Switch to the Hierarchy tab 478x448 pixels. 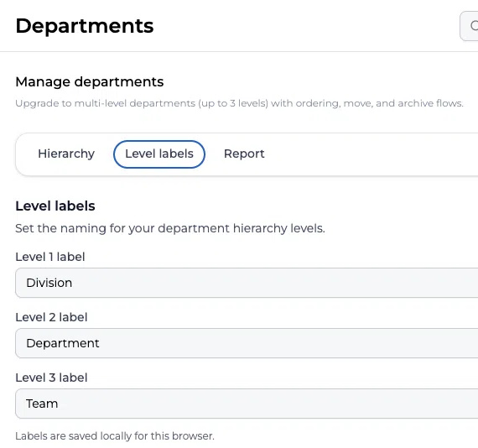[x=66, y=154]
